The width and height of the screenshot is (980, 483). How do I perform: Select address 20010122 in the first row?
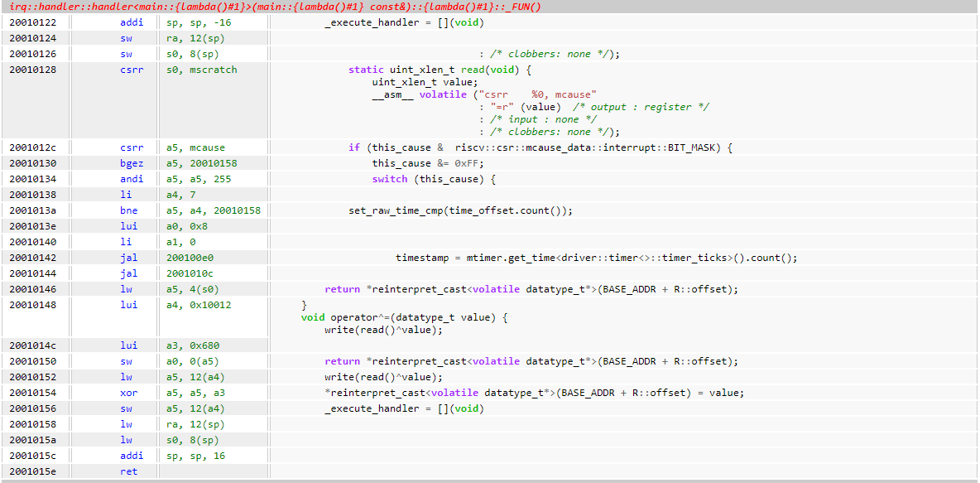[x=33, y=22]
